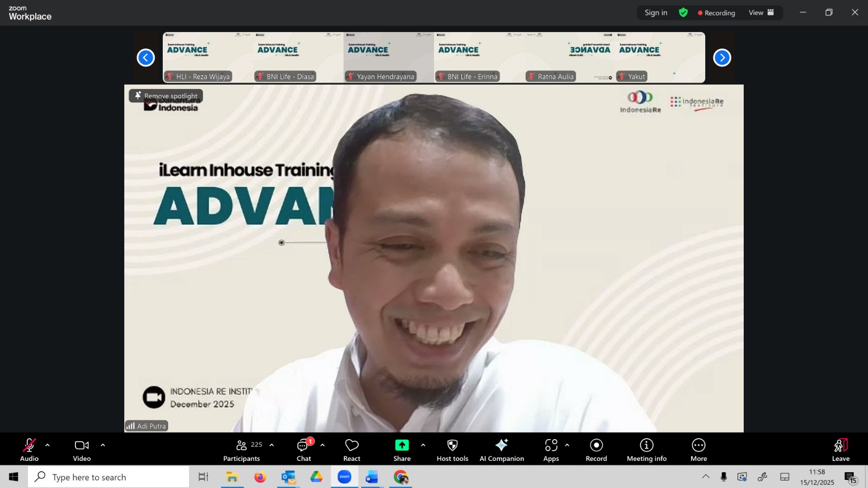Select Yayan Hendrayana's video thumbnail
The image size is (868, 488).
pyautogui.click(x=388, y=57)
